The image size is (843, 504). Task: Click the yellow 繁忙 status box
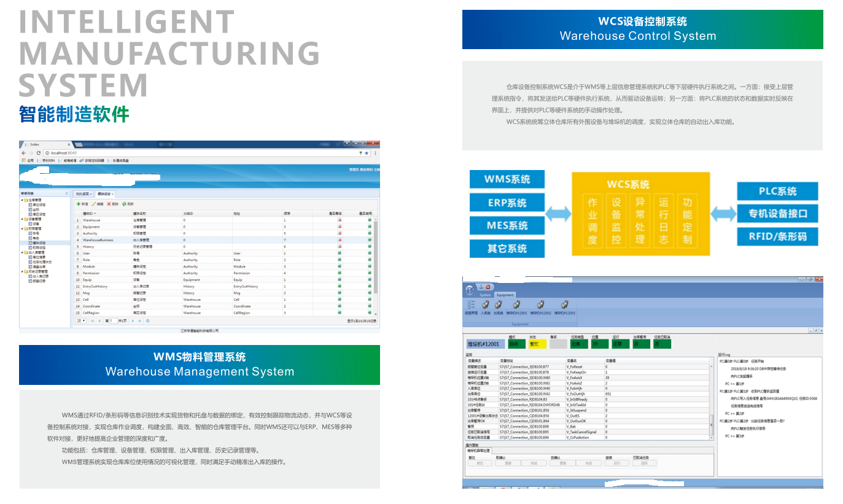pos(537,344)
